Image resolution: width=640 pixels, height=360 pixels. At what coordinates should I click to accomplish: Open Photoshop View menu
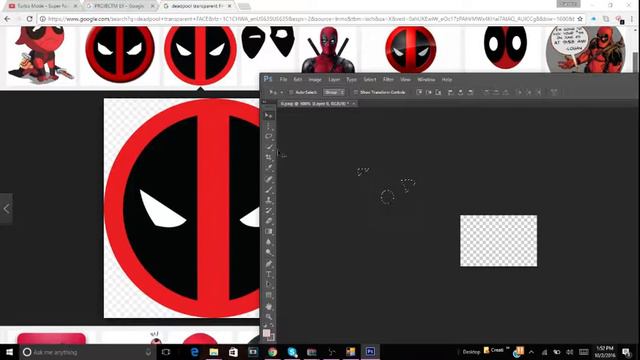click(x=405, y=80)
